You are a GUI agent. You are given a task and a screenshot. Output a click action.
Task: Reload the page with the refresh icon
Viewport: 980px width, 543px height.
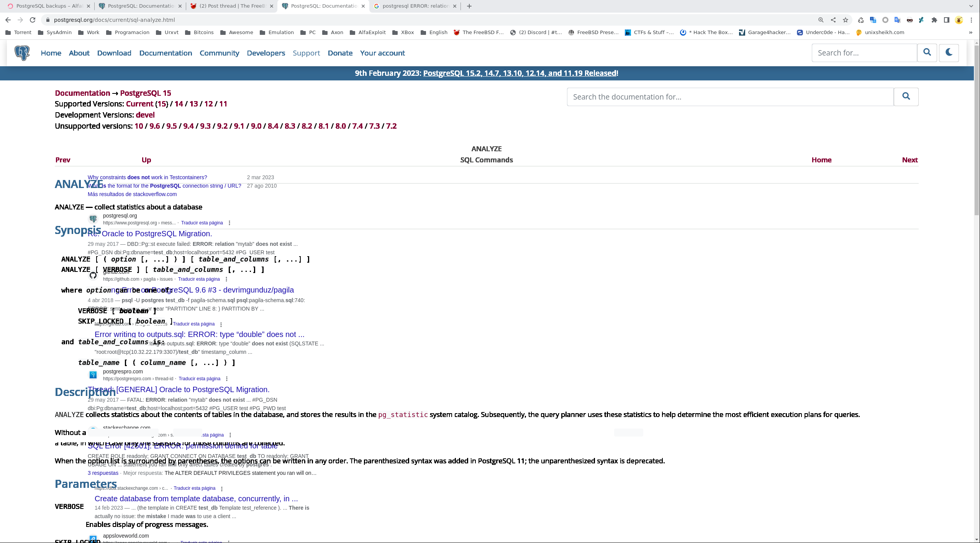(x=33, y=20)
